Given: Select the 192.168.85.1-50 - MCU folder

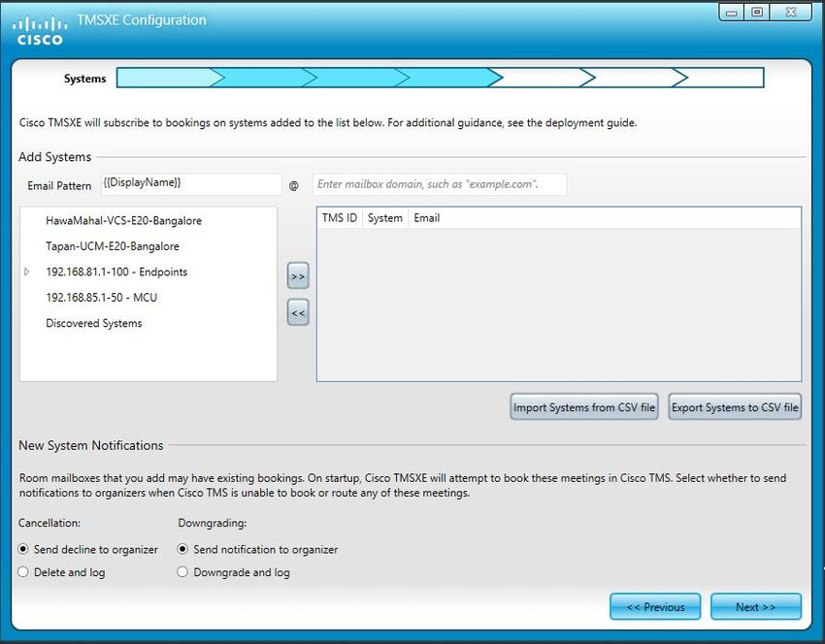Looking at the screenshot, I should [x=102, y=298].
